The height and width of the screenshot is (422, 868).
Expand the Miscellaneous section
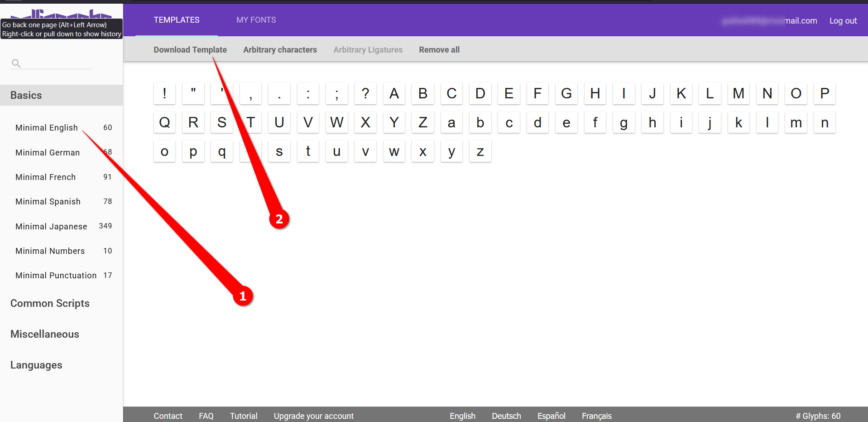[x=45, y=334]
